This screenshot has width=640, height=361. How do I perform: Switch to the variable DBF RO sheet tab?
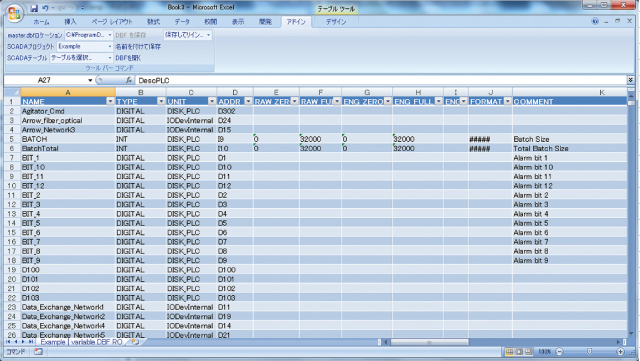(x=97, y=342)
